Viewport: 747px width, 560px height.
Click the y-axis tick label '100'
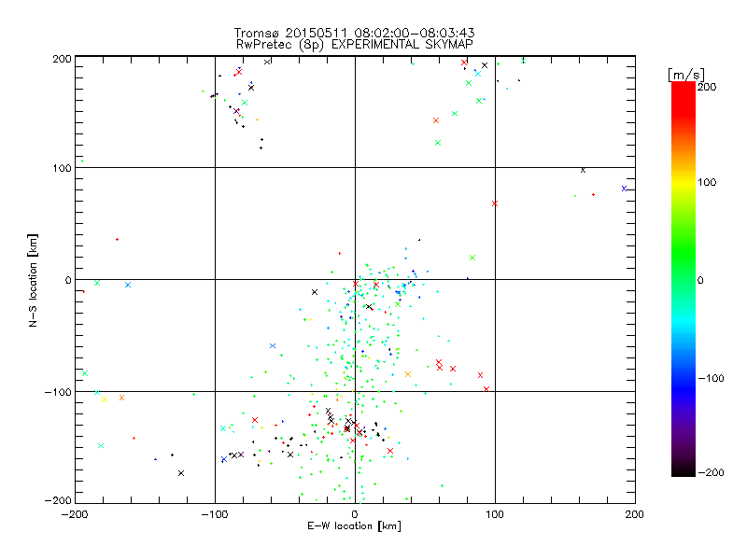[62, 168]
